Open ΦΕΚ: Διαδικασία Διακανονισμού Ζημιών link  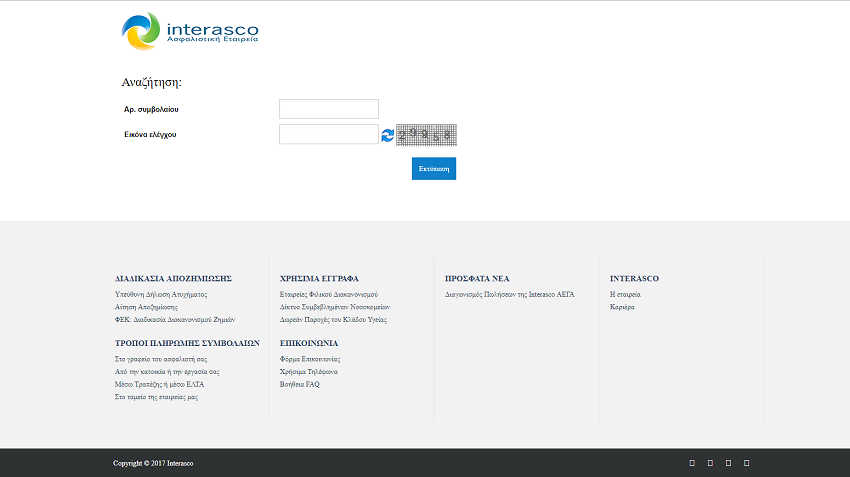point(175,320)
